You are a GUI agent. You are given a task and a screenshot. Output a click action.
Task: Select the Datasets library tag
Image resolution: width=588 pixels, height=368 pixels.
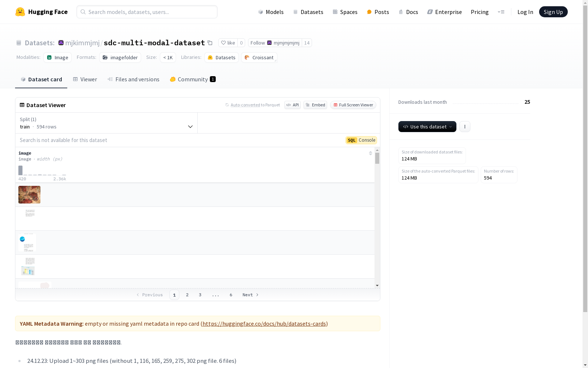pos(222,57)
